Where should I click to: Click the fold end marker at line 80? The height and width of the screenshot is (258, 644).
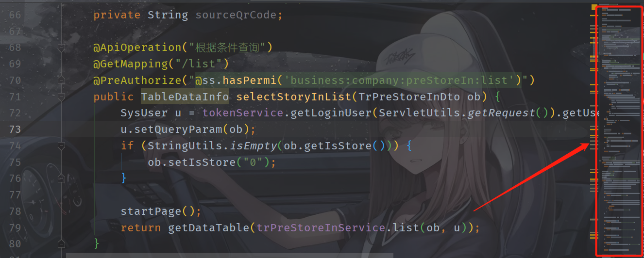[x=61, y=243]
